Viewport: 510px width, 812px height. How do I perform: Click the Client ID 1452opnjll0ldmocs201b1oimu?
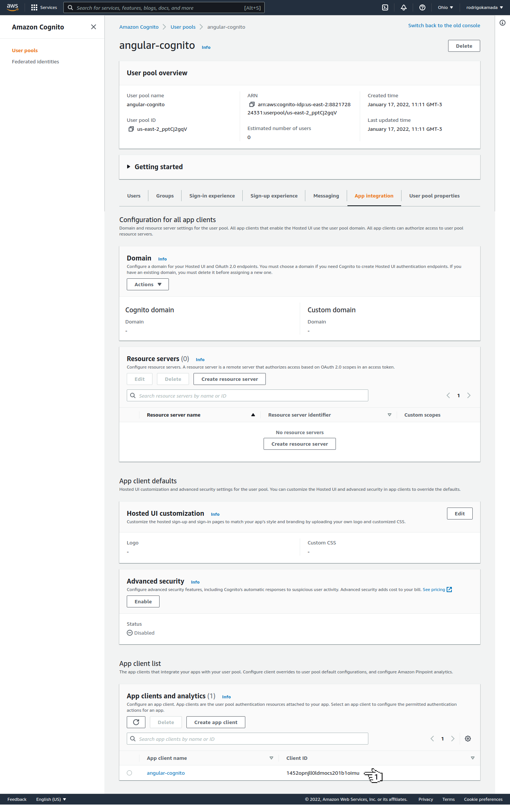pyautogui.click(x=323, y=773)
